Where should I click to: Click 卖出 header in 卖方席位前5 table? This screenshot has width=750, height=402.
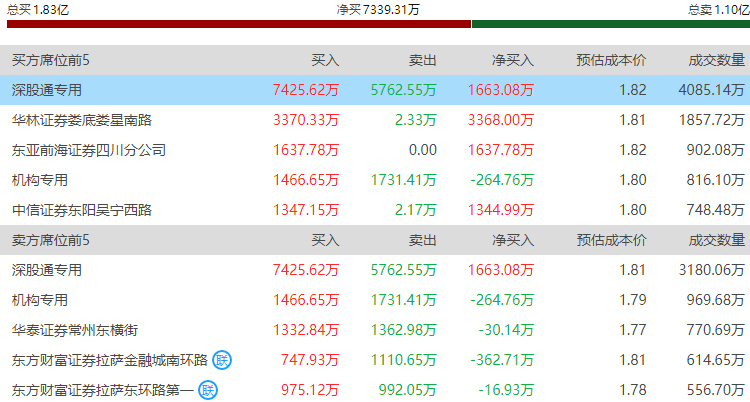point(423,240)
